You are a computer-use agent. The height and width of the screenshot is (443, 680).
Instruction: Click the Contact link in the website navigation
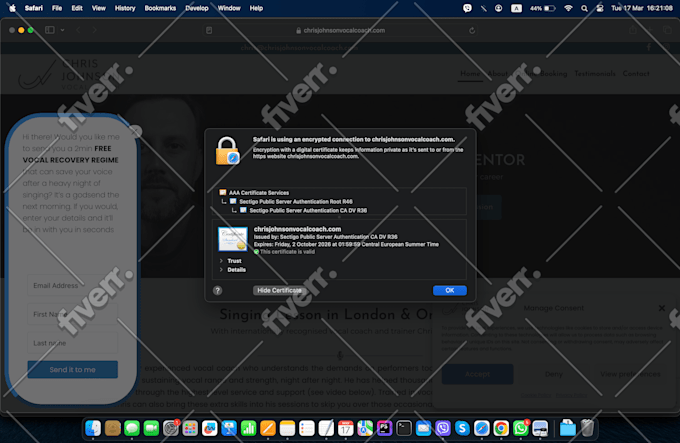point(636,74)
